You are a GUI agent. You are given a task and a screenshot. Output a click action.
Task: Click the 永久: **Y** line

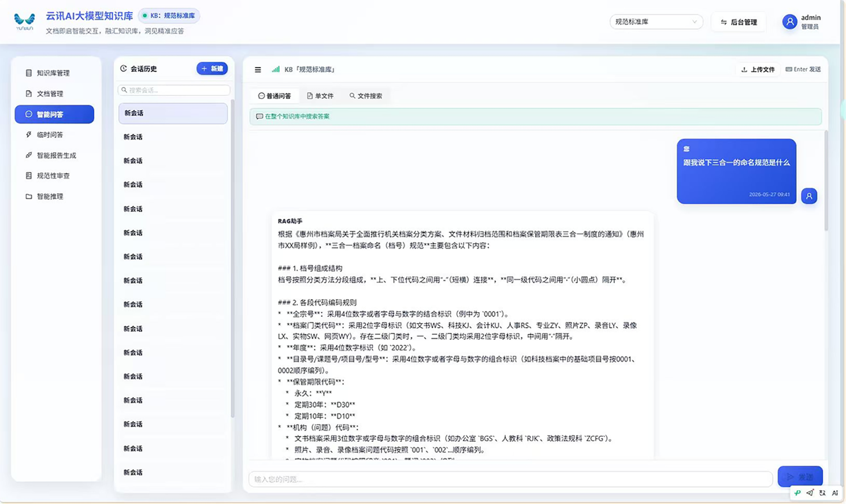coord(313,393)
